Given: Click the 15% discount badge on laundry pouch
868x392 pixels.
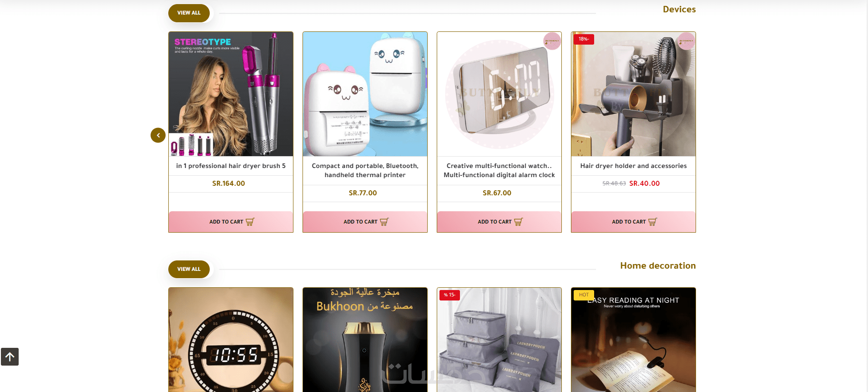Looking at the screenshot, I should pos(449,295).
